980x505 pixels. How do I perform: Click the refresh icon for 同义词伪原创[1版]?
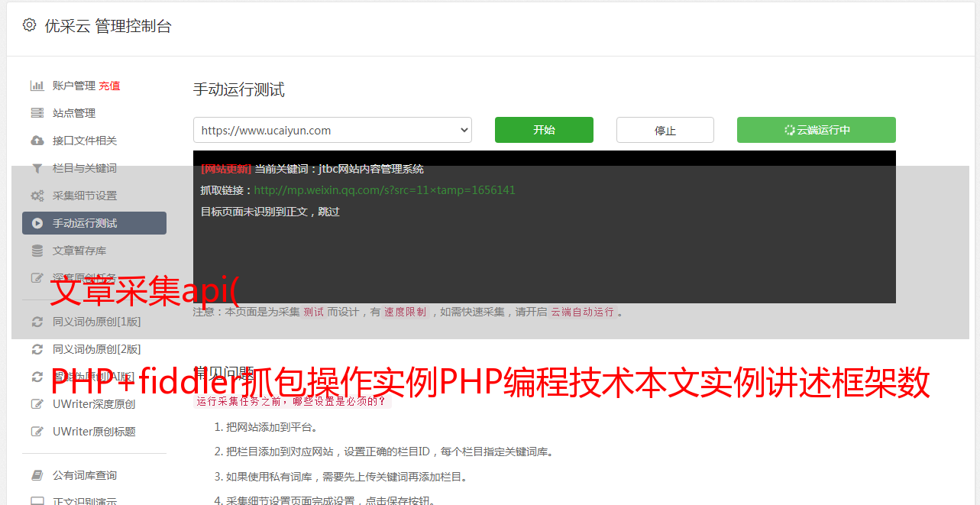click(x=37, y=322)
